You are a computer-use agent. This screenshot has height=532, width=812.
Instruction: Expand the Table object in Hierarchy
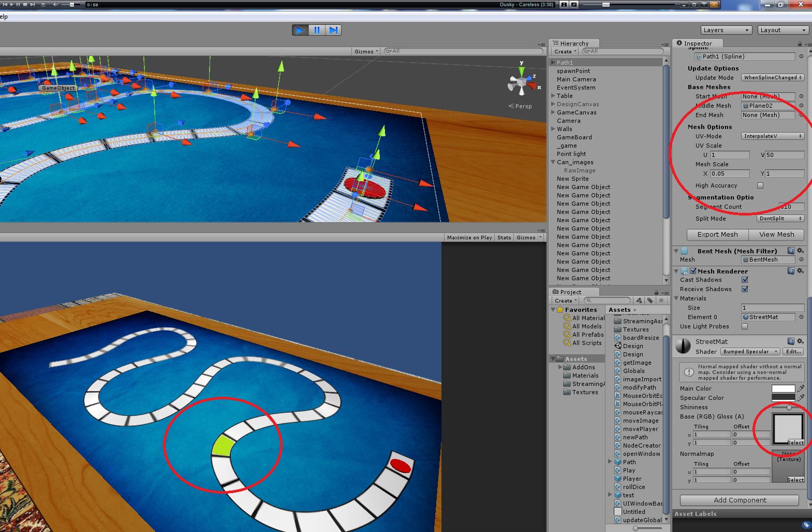tap(553, 96)
